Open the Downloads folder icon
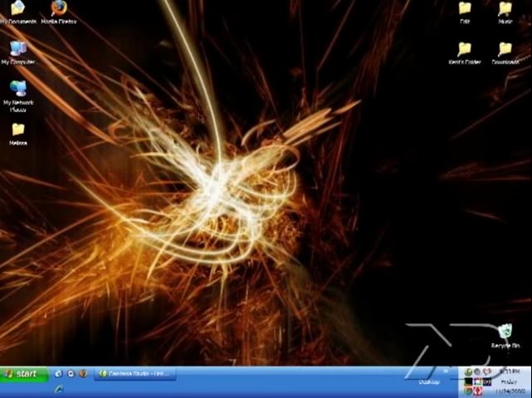 pos(505,53)
